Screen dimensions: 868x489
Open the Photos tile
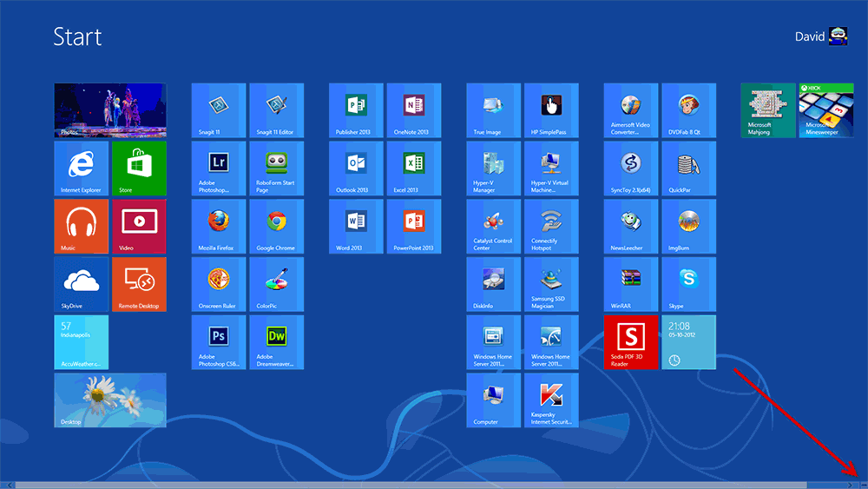click(110, 110)
